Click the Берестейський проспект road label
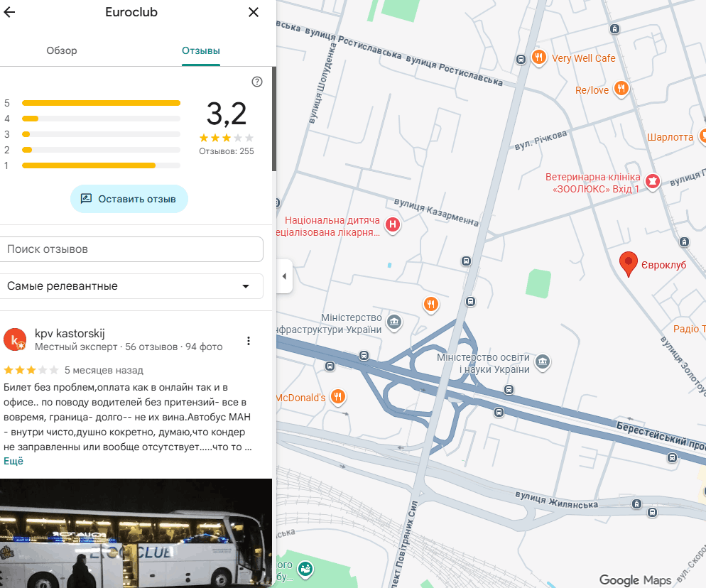Viewport: 706px width, 588px height. [x=661, y=435]
